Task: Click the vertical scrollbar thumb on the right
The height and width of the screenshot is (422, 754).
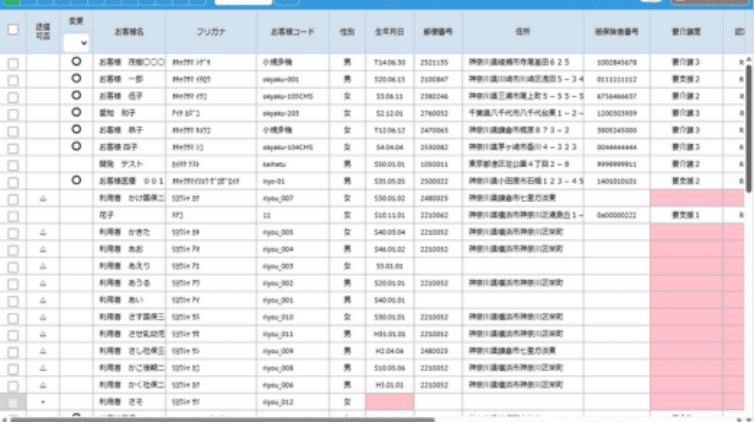Action: point(748,129)
